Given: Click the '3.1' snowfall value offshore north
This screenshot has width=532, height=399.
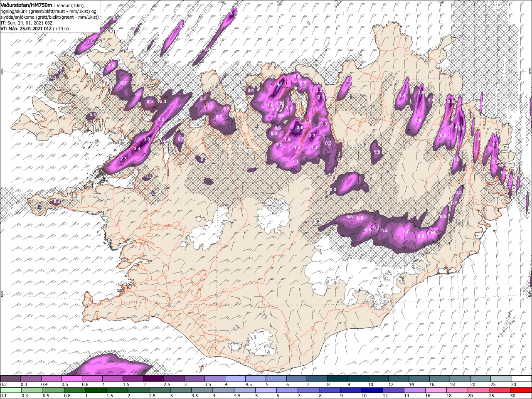Looking at the screenshot, I should tap(233, 13).
